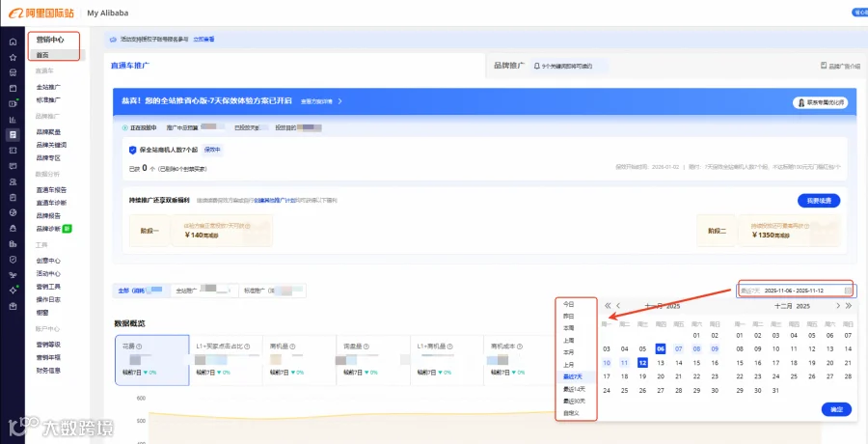Select November 13 in the calendar
This screenshot has height=444, width=868.
pyautogui.click(x=661, y=363)
